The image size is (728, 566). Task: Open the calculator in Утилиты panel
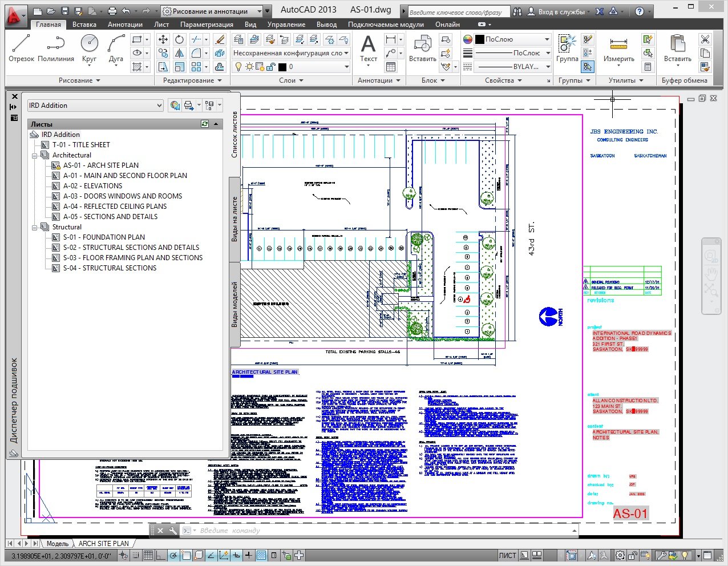[x=648, y=67]
